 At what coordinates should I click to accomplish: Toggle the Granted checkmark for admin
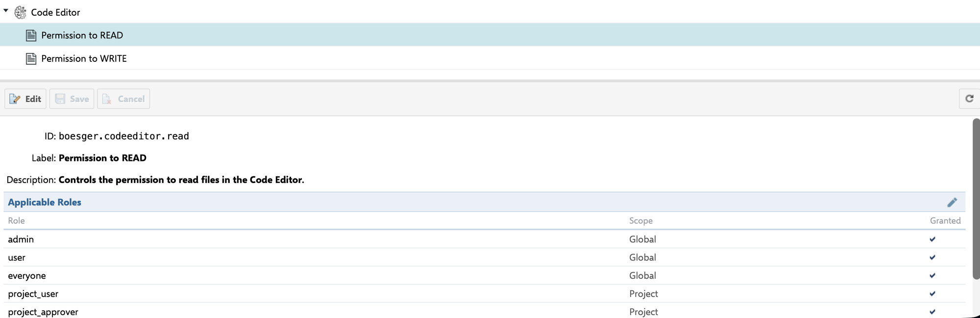[x=932, y=239]
